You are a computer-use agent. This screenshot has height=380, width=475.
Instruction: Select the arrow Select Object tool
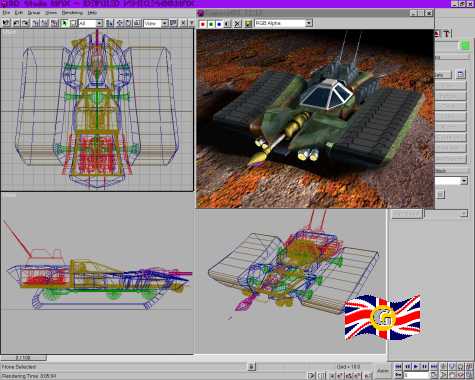65,23
